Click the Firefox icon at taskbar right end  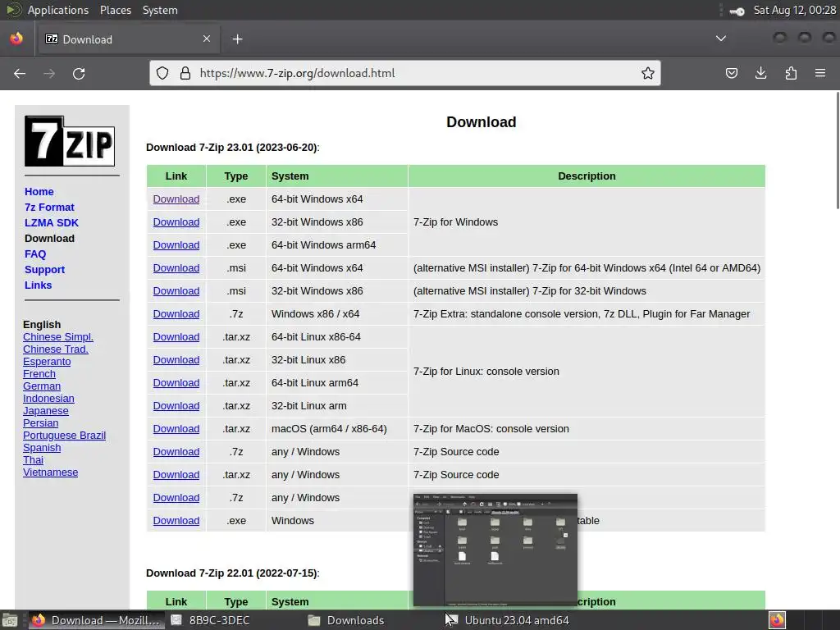pos(778,620)
